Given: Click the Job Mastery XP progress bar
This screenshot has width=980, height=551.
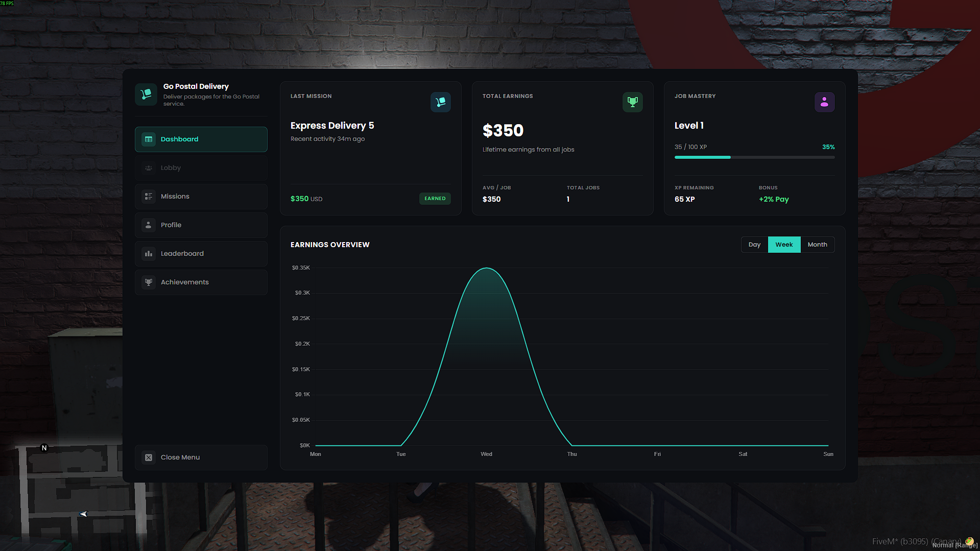Looking at the screenshot, I should pyautogui.click(x=754, y=157).
